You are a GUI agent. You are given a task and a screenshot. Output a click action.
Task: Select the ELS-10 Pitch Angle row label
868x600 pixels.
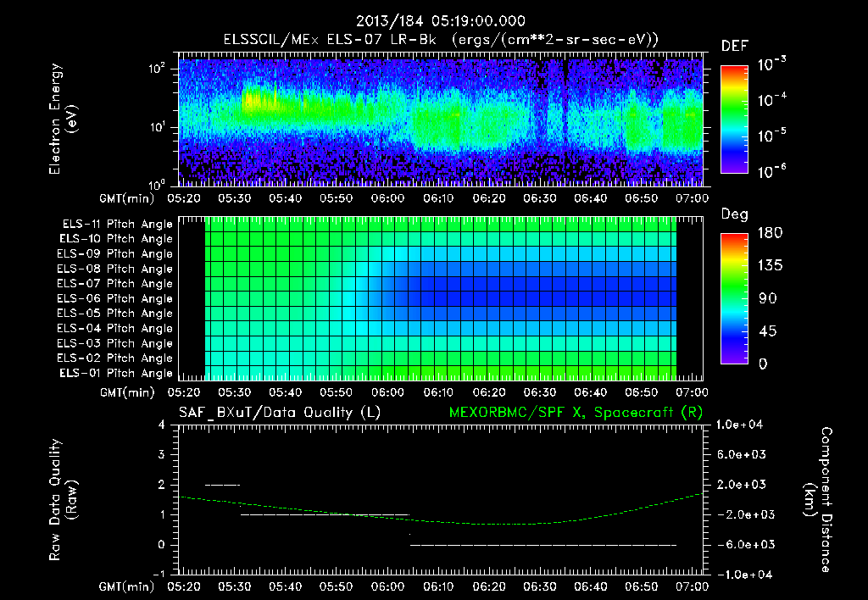point(116,239)
